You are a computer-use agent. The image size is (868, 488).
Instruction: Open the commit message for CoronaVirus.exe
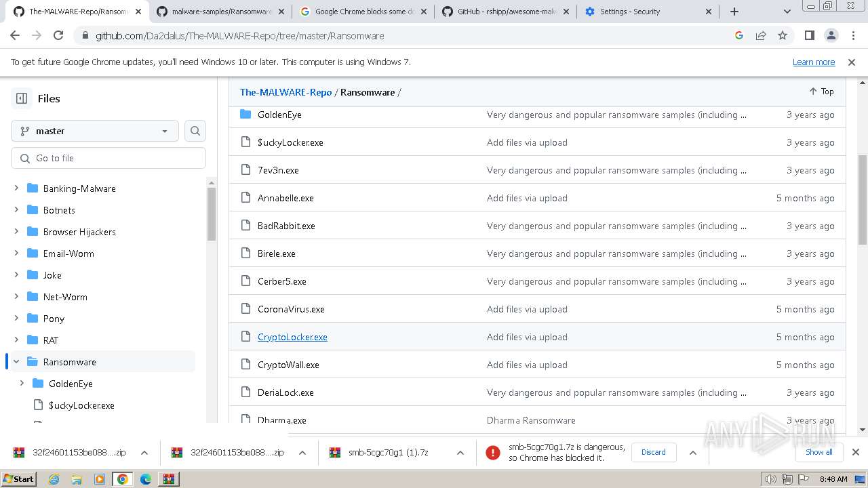tap(527, 309)
